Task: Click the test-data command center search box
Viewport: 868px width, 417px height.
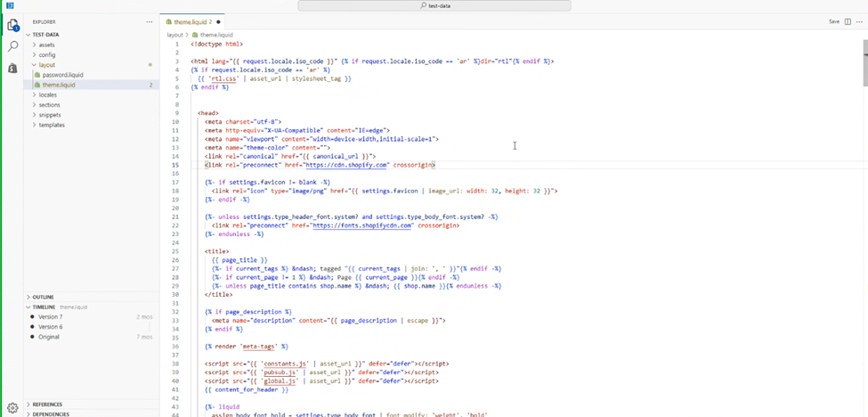Action: 434,5
